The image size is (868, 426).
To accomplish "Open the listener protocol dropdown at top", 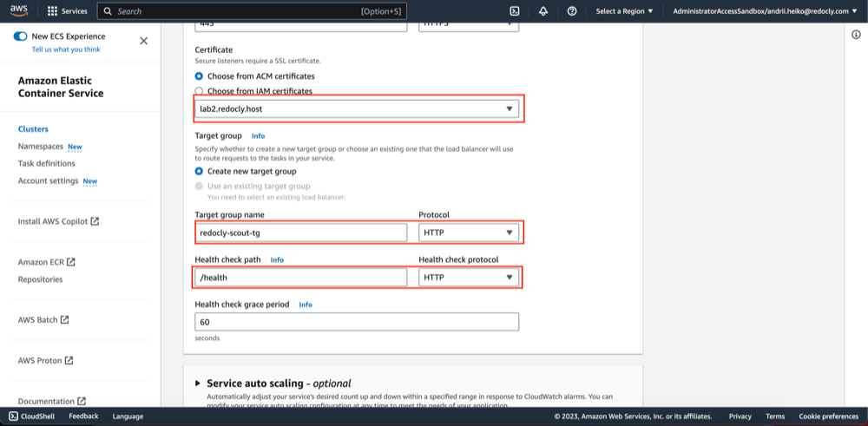I will tap(469, 27).
